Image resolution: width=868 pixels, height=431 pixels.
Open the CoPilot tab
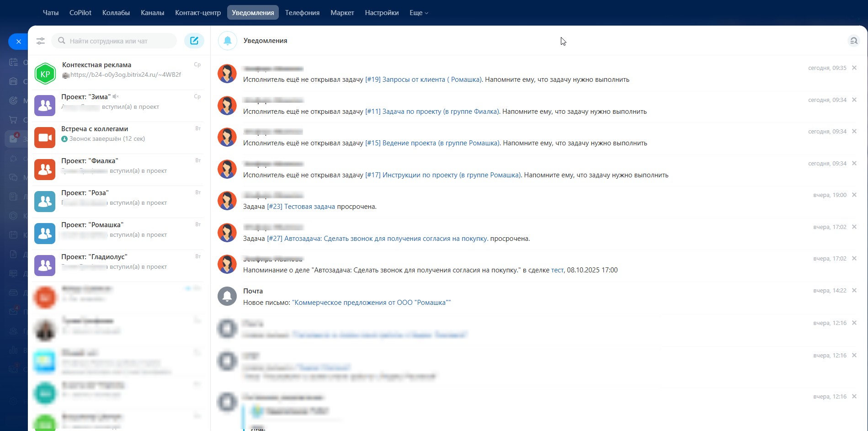click(x=80, y=13)
